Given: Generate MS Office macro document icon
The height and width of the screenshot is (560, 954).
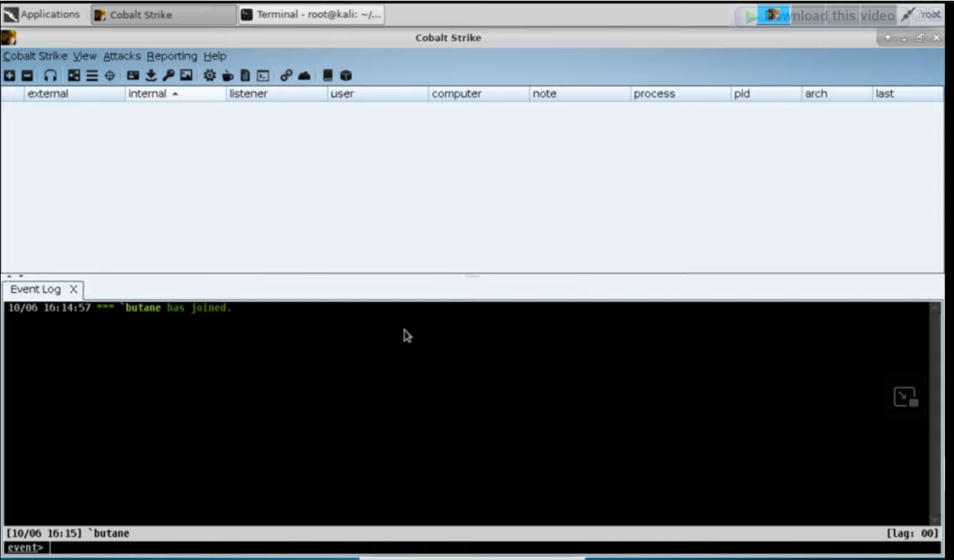Looking at the screenshot, I should click(x=245, y=76).
